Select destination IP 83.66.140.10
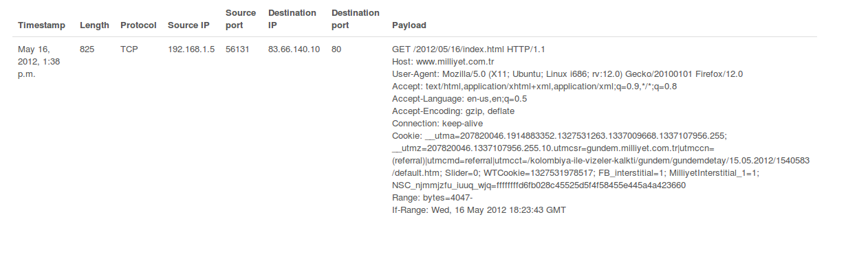 coord(294,49)
